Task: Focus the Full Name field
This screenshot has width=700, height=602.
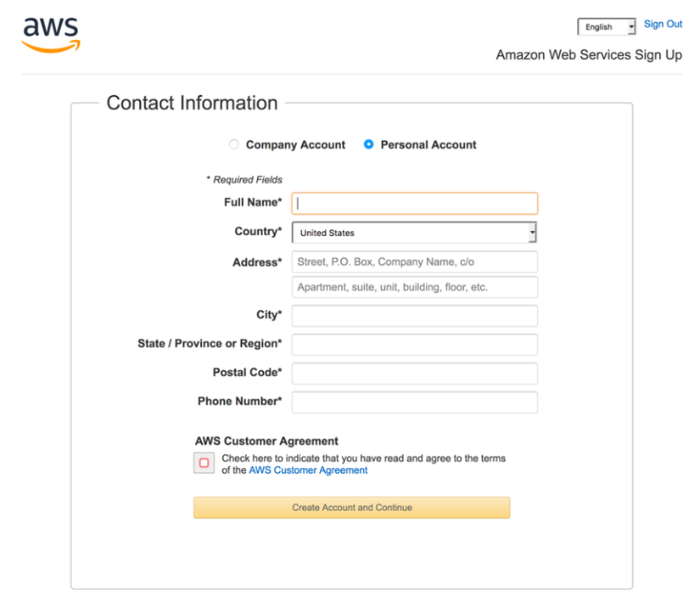Action: click(414, 204)
